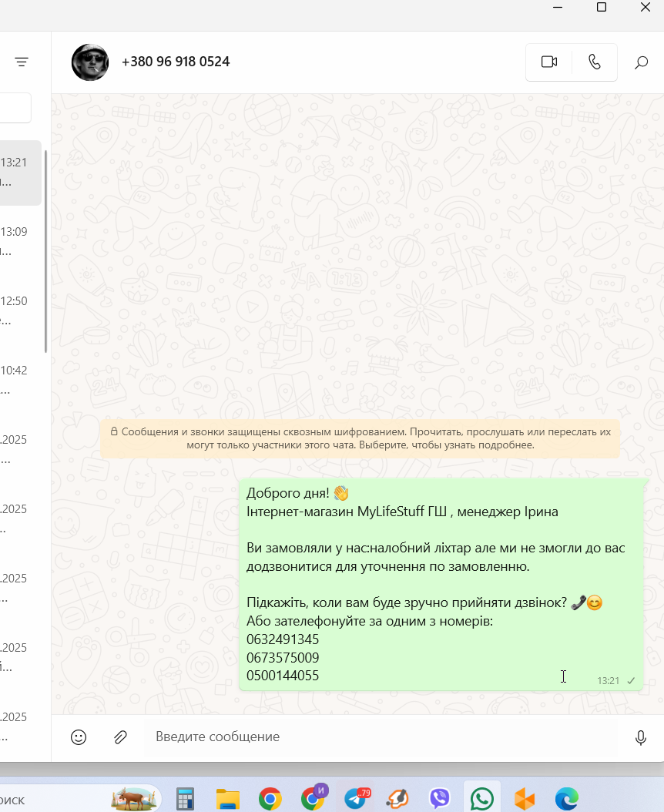Open the emoji picker

tap(79, 737)
